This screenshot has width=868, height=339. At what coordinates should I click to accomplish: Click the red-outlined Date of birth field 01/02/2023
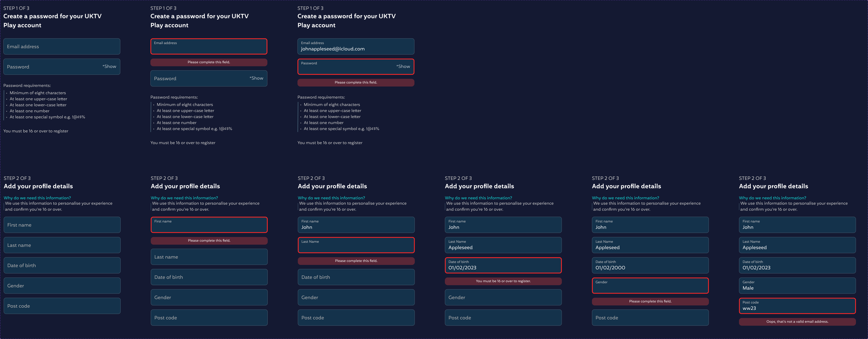coord(503,265)
